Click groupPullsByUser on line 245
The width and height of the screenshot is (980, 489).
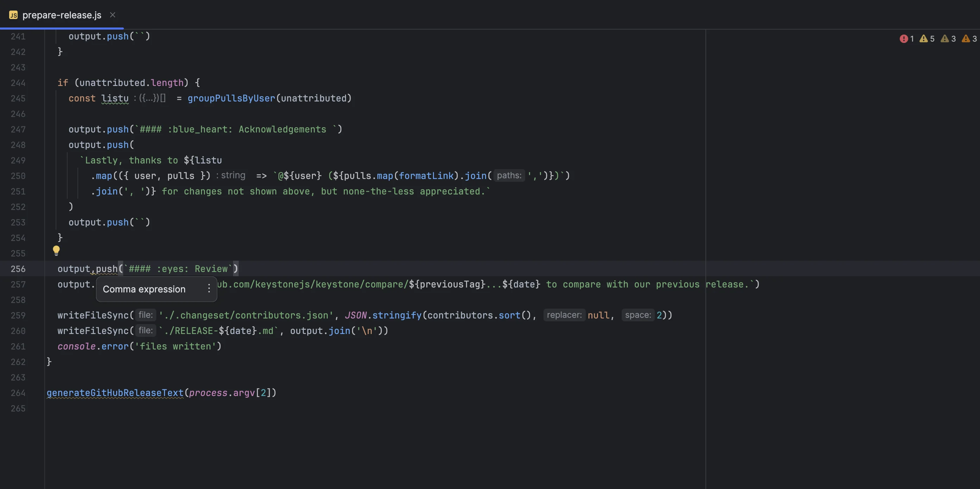231,98
